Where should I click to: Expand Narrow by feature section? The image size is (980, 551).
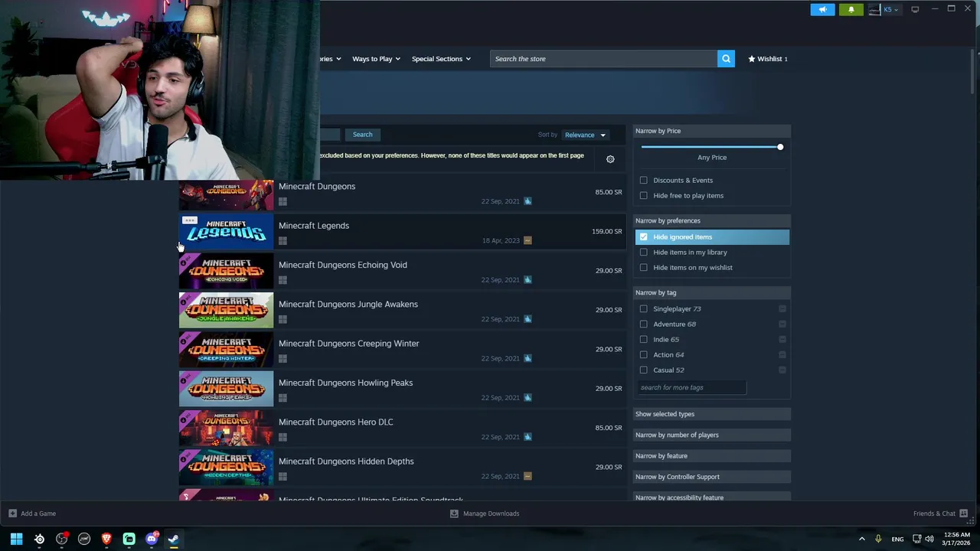pos(712,455)
